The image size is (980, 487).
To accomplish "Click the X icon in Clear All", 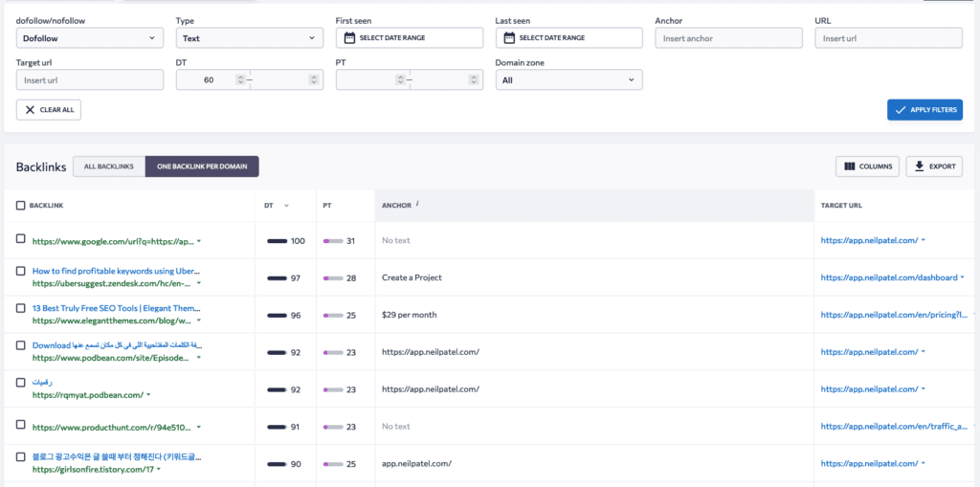I will (x=30, y=110).
